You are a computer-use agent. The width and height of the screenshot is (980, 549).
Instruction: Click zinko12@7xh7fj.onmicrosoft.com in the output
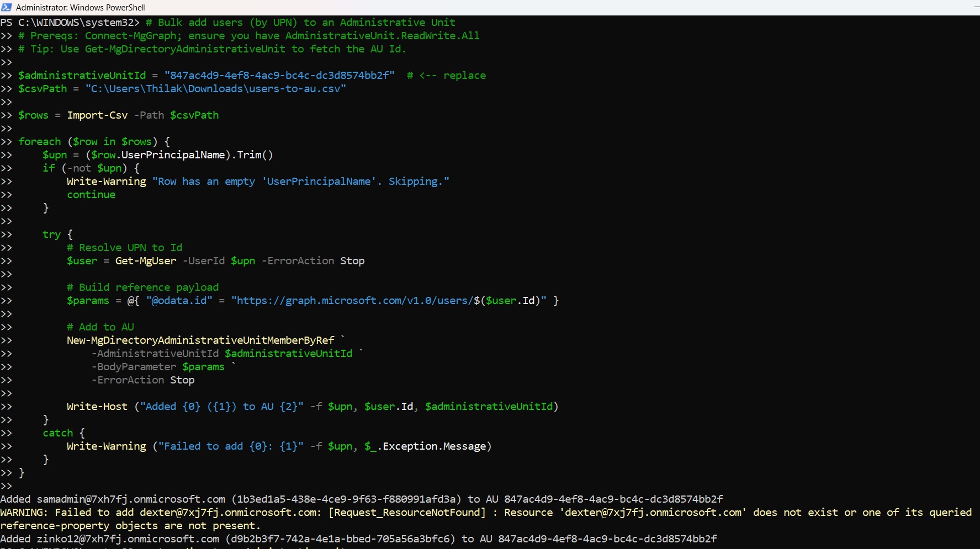pos(128,539)
